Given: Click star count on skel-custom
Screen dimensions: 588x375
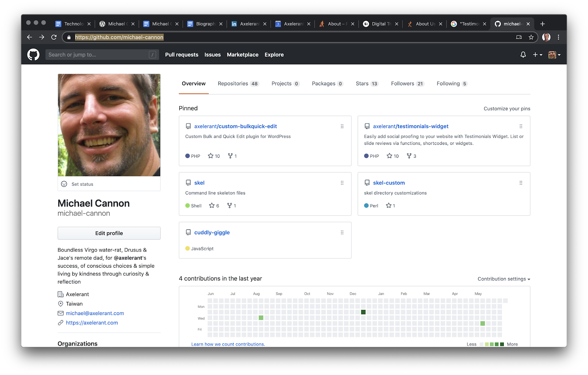Looking at the screenshot, I should pyautogui.click(x=390, y=206).
